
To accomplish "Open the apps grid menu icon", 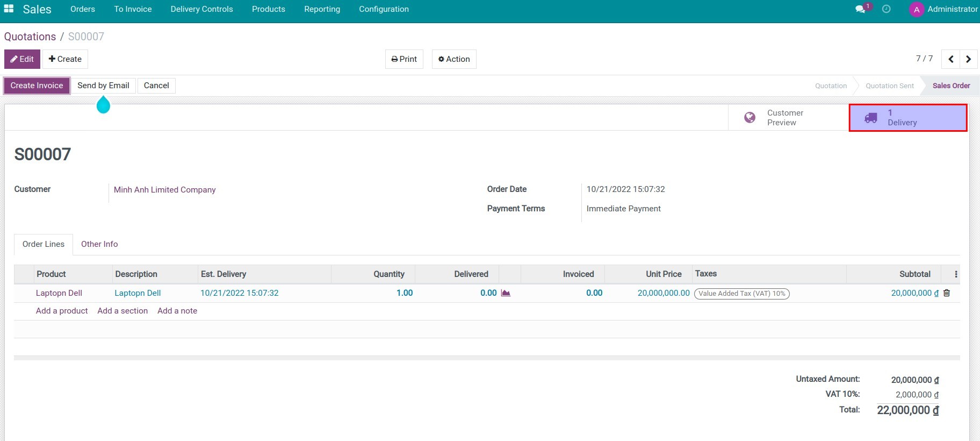I will [x=9, y=9].
